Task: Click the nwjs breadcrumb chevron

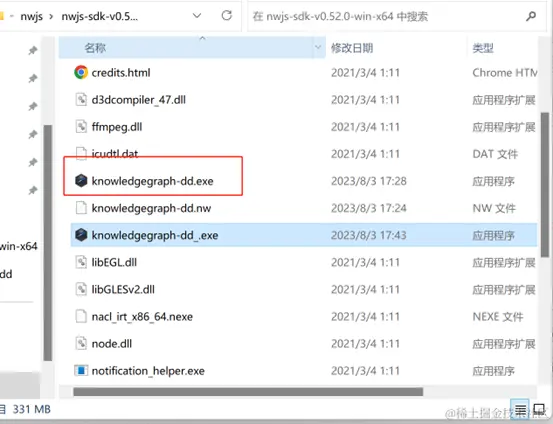Action: (51, 17)
